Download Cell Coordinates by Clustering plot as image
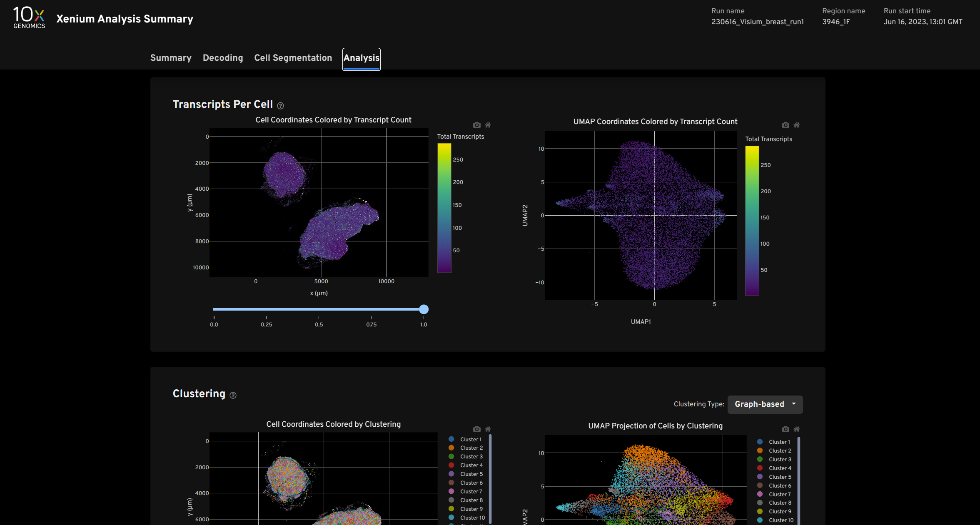This screenshot has width=980, height=525. (x=476, y=429)
